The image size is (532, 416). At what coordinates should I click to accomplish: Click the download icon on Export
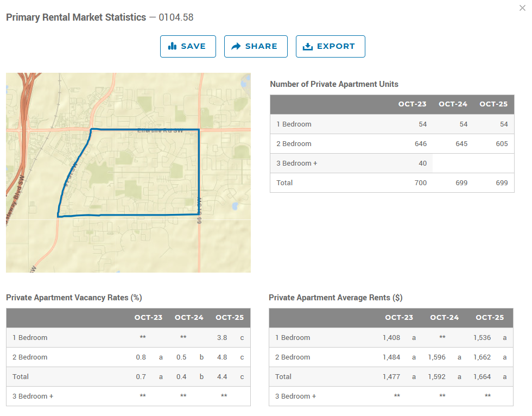(308, 46)
